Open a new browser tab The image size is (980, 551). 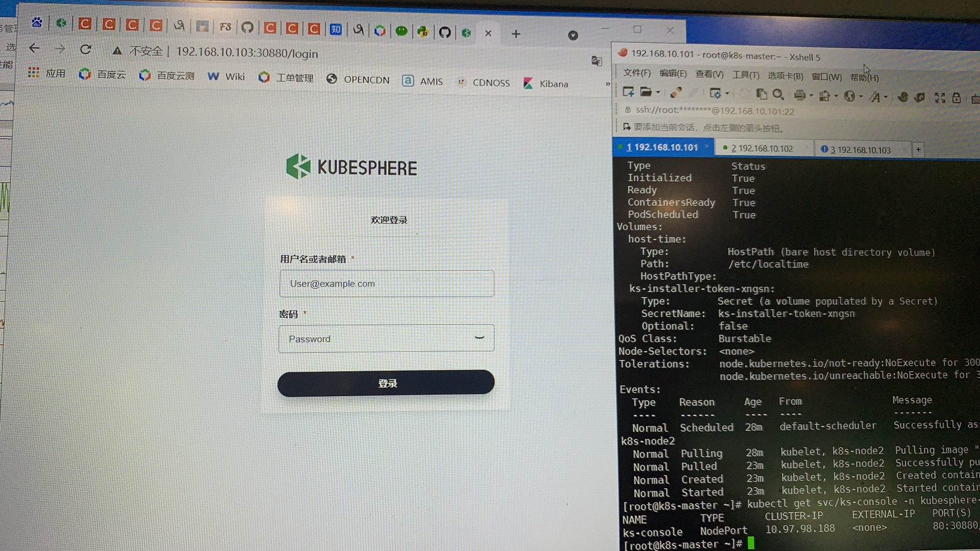click(x=516, y=34)
